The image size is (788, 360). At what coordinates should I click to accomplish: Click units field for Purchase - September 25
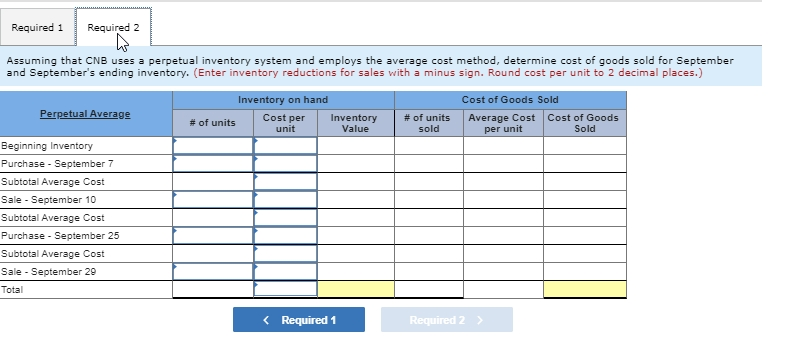pyautogui.click(x=213, y=236)
